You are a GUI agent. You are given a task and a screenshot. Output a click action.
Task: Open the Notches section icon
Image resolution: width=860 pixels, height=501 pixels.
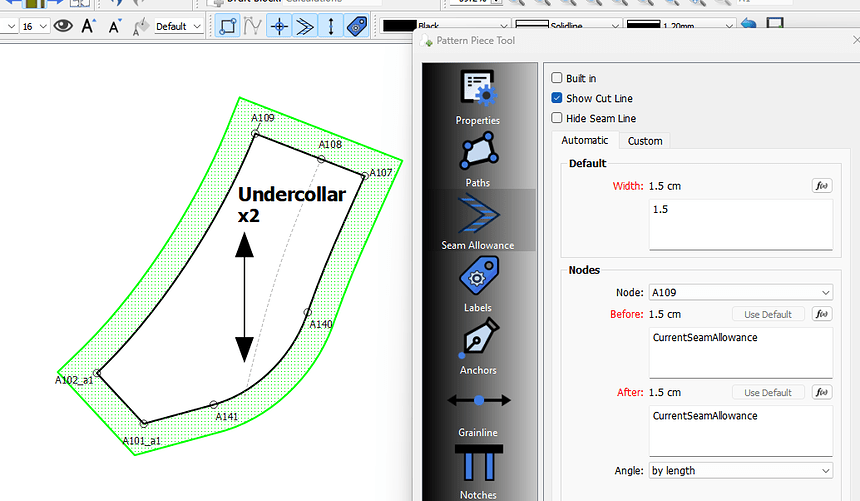(478, 464)
